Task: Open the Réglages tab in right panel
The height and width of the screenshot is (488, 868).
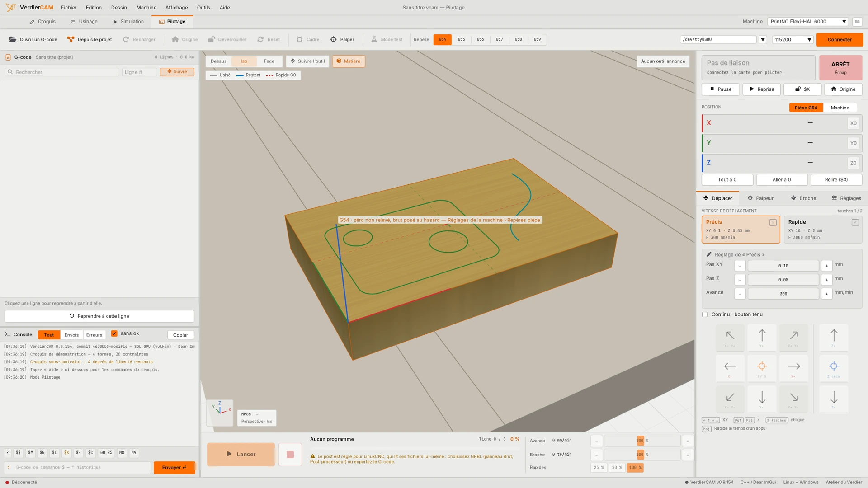Action: (846, 198)
